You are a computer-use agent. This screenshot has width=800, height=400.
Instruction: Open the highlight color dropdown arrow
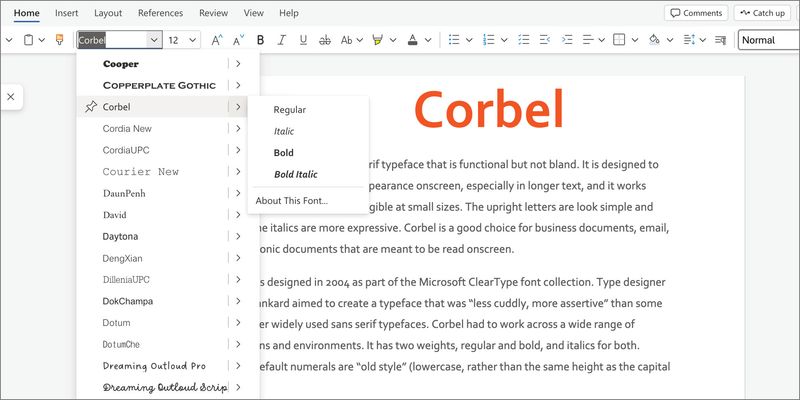(x=393, y=40)
